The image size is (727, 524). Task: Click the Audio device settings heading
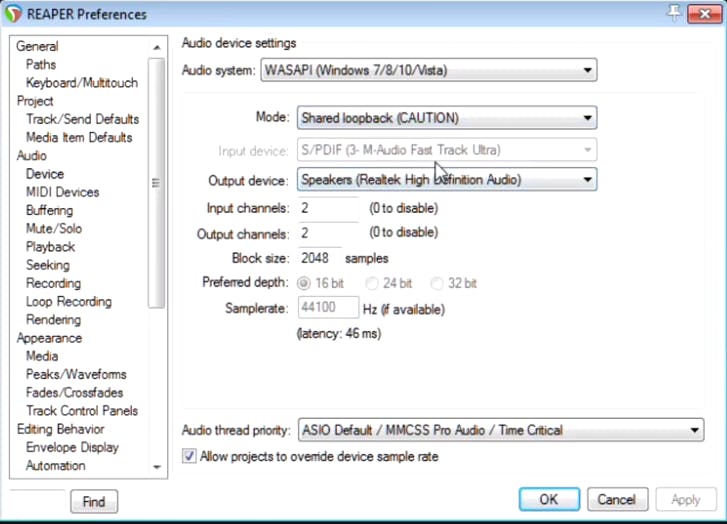click(239, 43)
